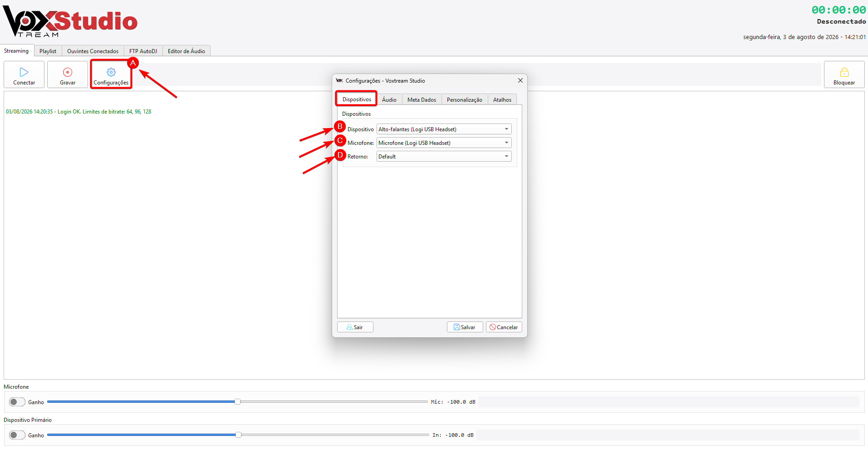This screenshot has width=868, height=450.
Task: Click the Microfone Ganho slider handle
Action: pos(237,402)
